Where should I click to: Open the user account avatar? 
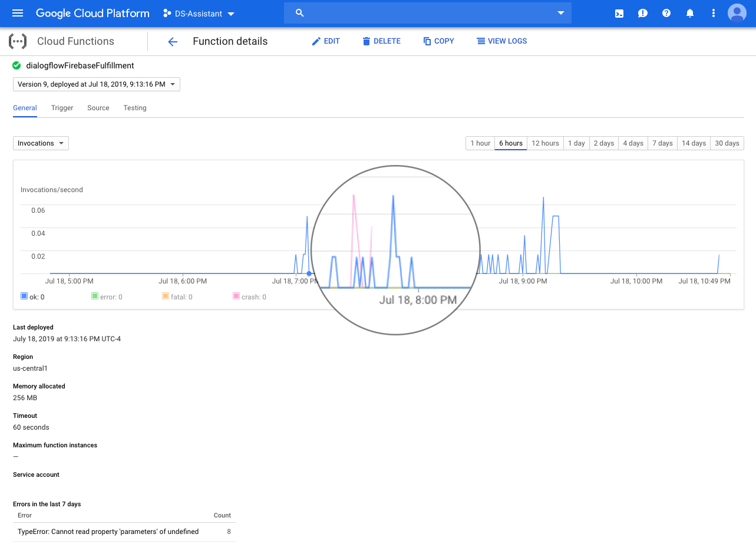coord(737,13)
